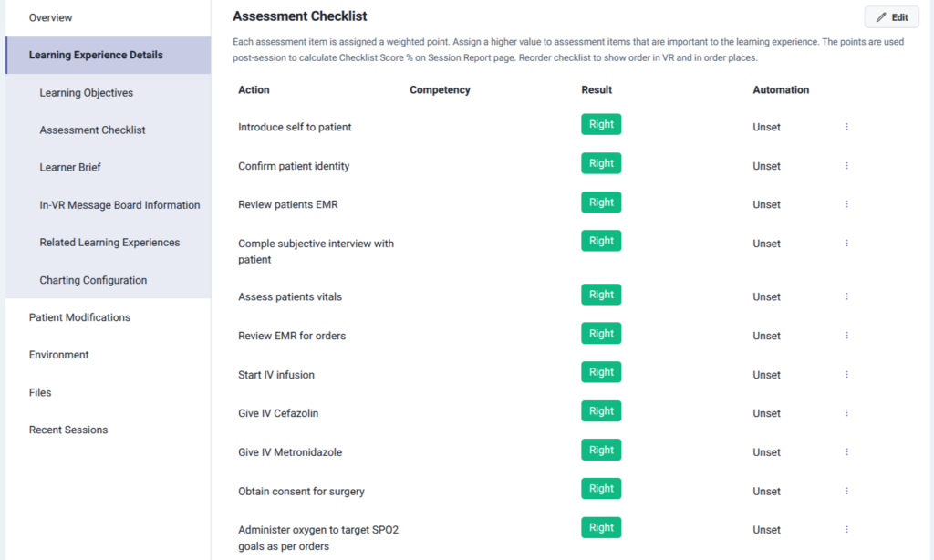Click the Files sidebar item
The height and width of the screenshot is (560, 934).
click(40, 392)
